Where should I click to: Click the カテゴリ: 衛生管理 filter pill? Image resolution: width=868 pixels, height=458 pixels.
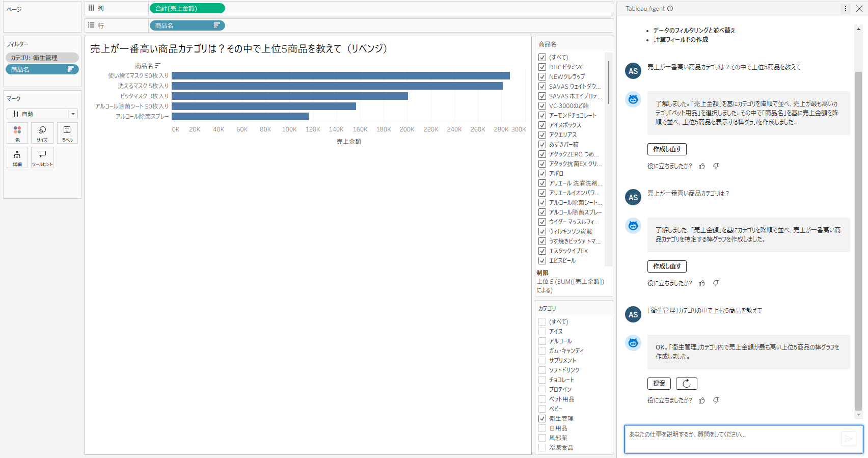(42, 58)
